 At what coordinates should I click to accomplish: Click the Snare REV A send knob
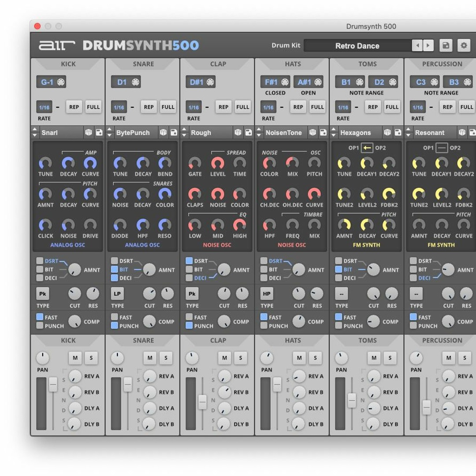(150, 376)
